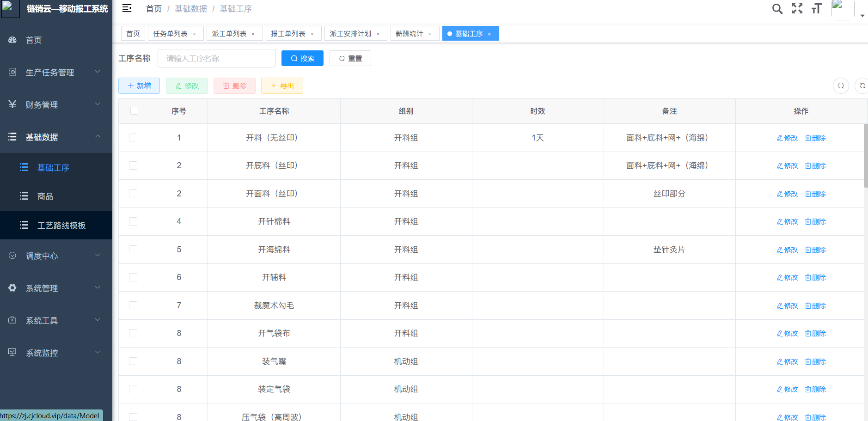Switch to the 派工安排计划 tab
The image size is (868, 421).
[x=350, y=34]
